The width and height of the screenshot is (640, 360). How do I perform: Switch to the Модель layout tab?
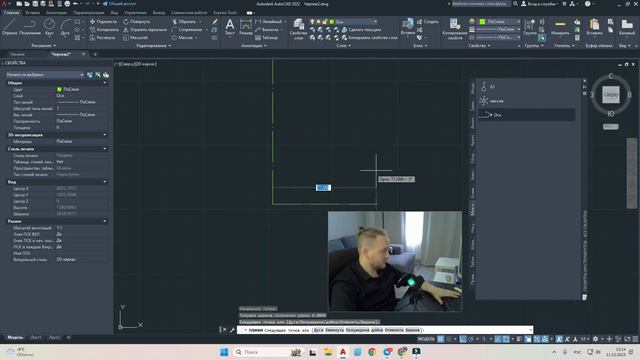(x=15, y=338)
